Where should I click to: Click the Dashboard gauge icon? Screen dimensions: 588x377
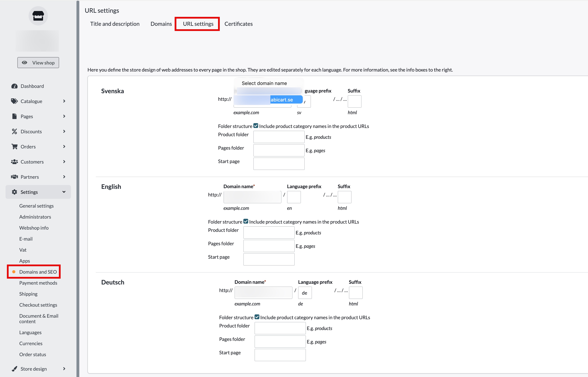point(14,86)
